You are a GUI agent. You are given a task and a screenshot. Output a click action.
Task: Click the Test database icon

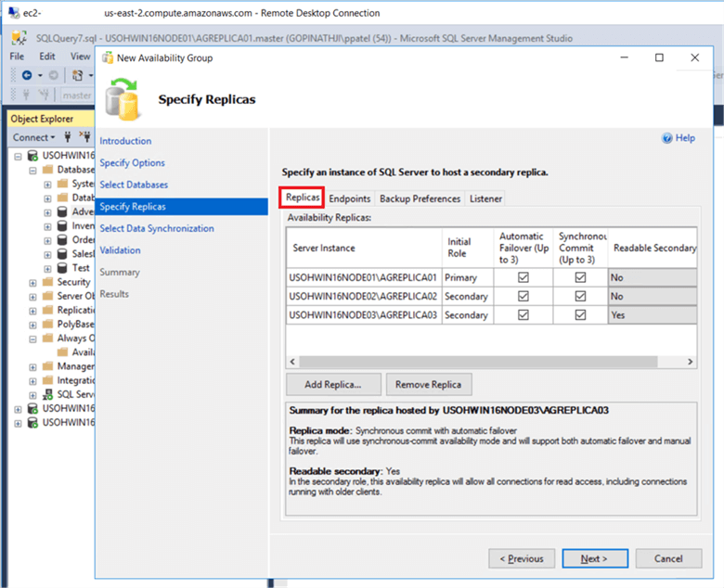coord(62,267)
